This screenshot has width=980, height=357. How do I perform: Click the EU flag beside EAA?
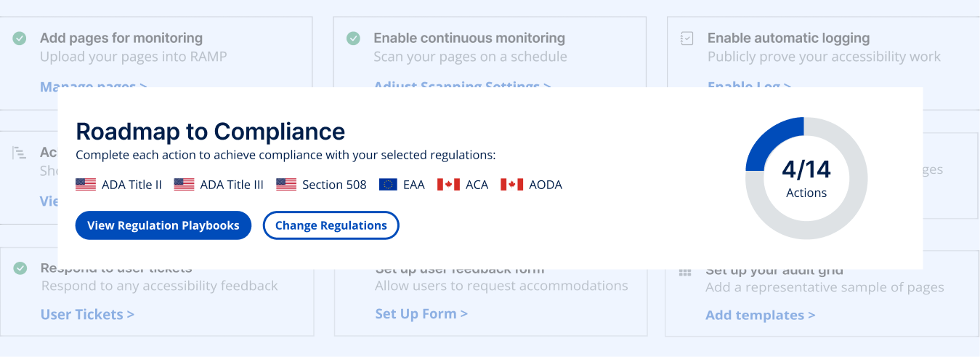click(388, 185)
